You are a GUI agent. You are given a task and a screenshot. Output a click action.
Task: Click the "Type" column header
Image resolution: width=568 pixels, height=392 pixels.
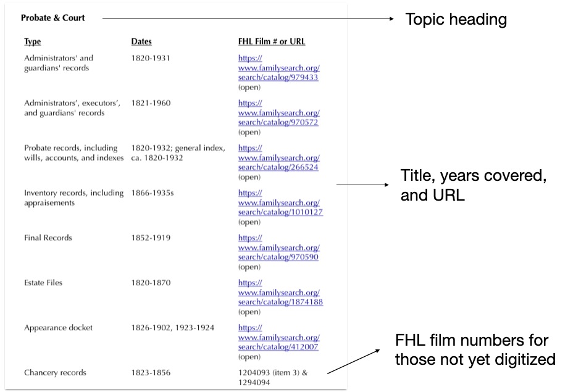(x=33, y=42)
